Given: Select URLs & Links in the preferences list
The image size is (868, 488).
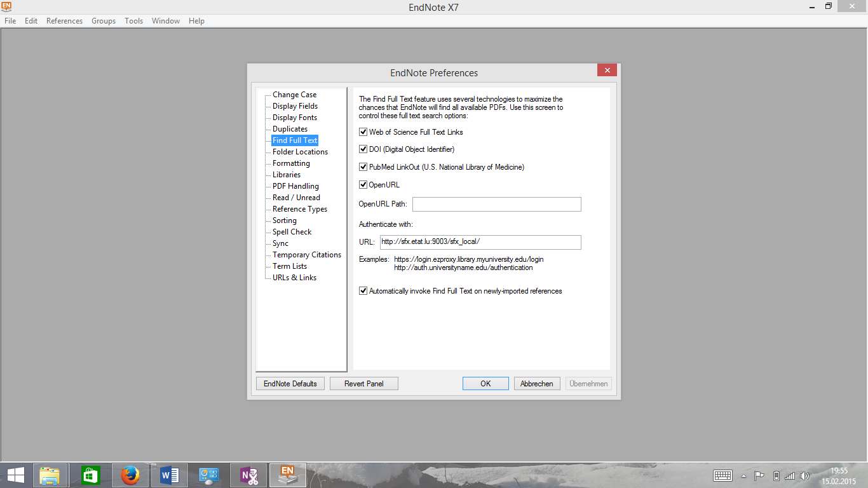Looking at the screenshot, I should point(294,278).
